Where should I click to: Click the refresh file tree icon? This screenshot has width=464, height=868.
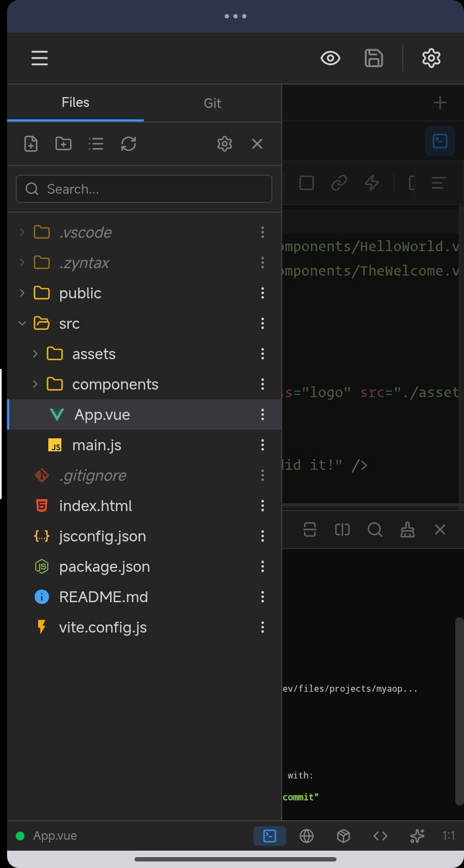[x=129, y=144]
